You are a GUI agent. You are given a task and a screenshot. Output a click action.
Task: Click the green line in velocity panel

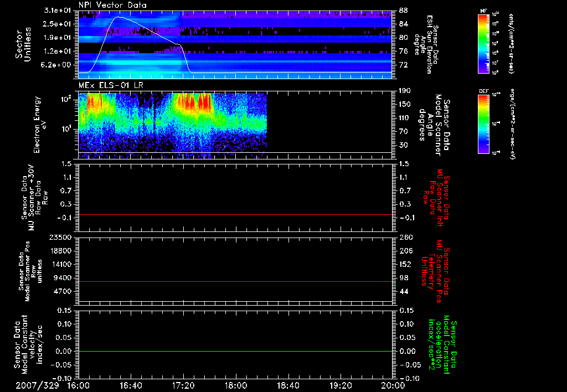(x=235, y=351)
